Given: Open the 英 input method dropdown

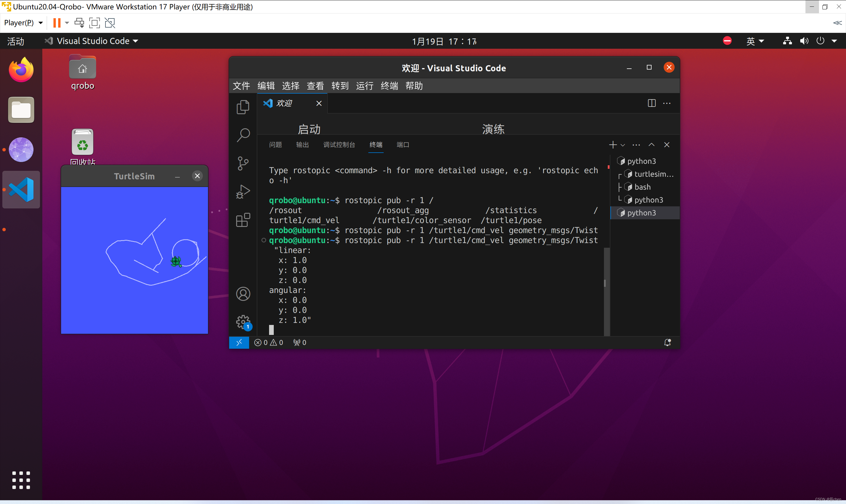Looking at the screenshot, I should (x=755, y=41).
